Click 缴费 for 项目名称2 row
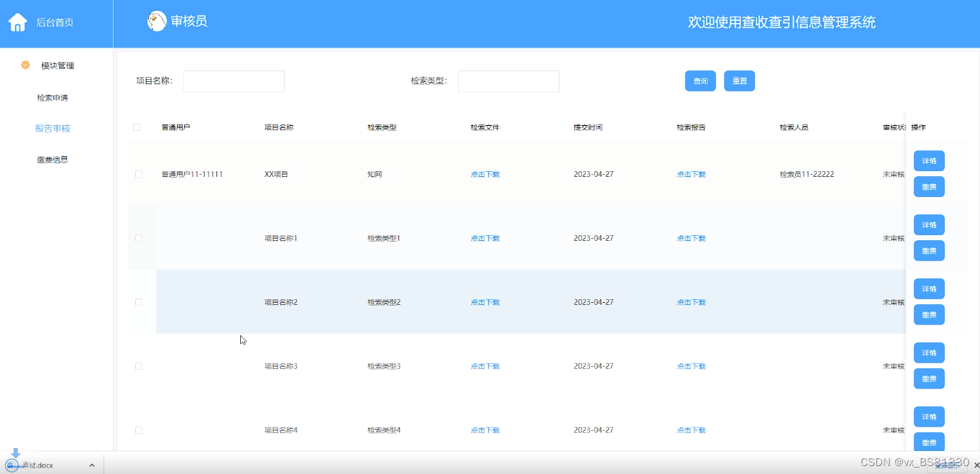 (x=929, y=315)
